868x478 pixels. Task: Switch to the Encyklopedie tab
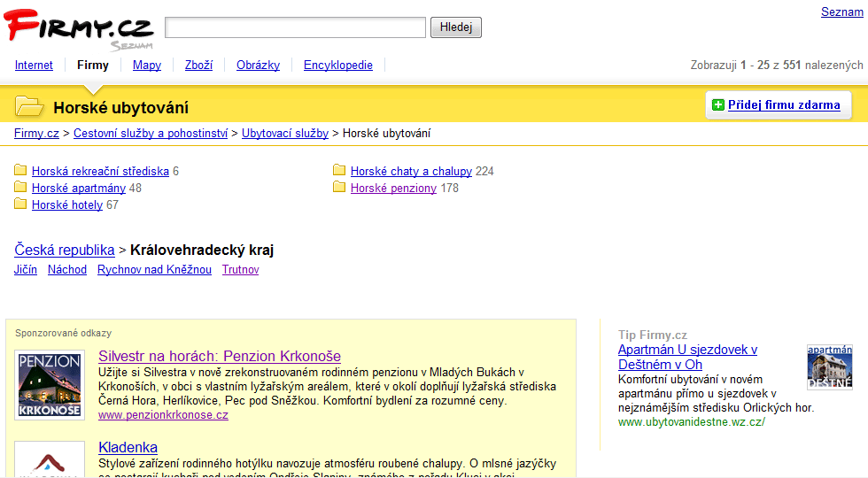(338, 66)
